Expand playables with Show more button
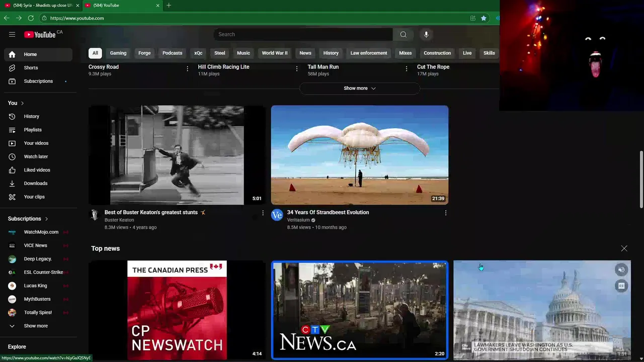Screen dimensions: 644x362 click(359, 88)
